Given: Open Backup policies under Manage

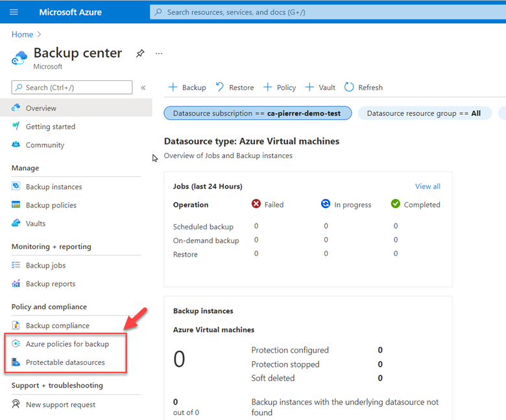Looking at the screenshot, I should 51,205.
